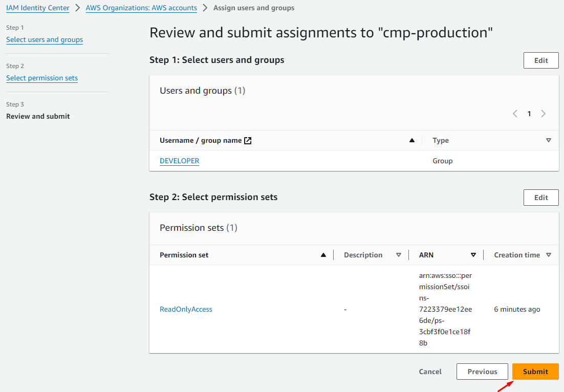Click Edit for Step 2 permission sets
This screenshot has height=392, width=564.
click(x=541, y=198)
